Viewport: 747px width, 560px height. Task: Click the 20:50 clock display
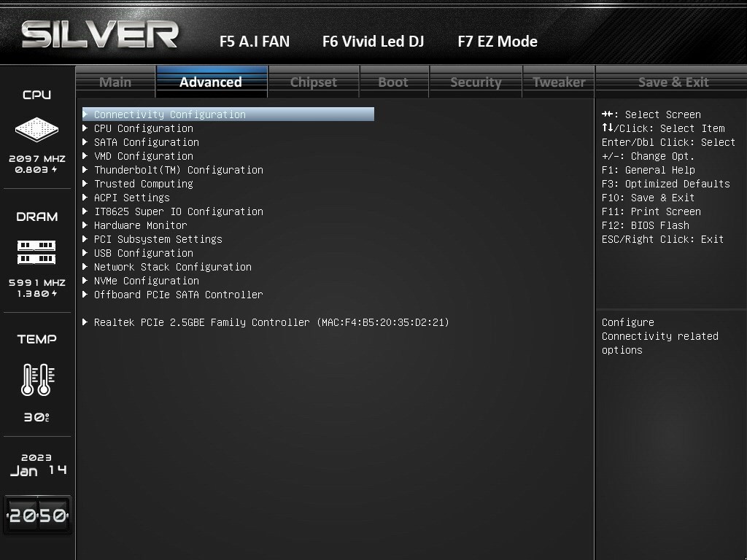(38, 516)
